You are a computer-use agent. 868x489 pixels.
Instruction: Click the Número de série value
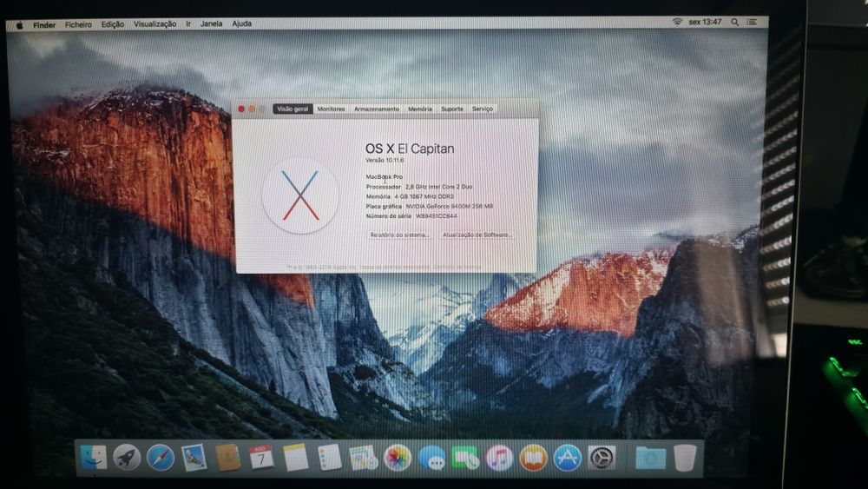point(437,216)
